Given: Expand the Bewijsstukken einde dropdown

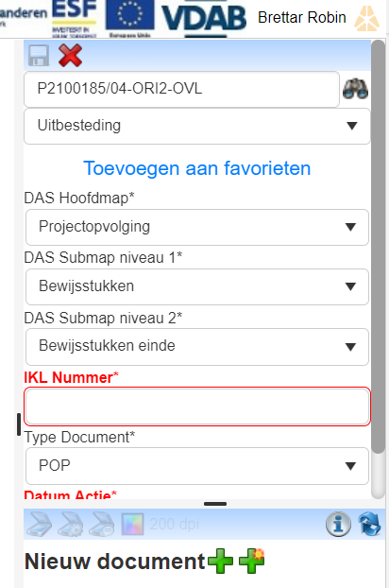Looking at the screenshot, I should pos(197,347).
